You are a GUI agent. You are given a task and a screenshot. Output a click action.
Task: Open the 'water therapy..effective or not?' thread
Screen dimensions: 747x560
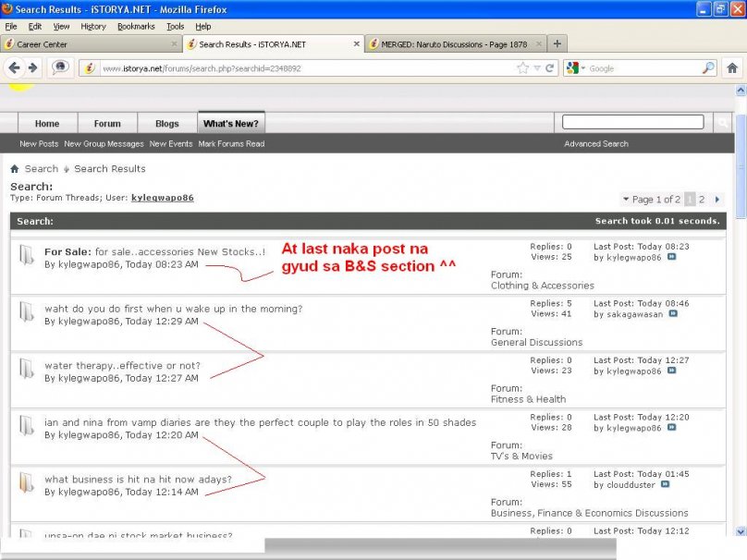122,366
